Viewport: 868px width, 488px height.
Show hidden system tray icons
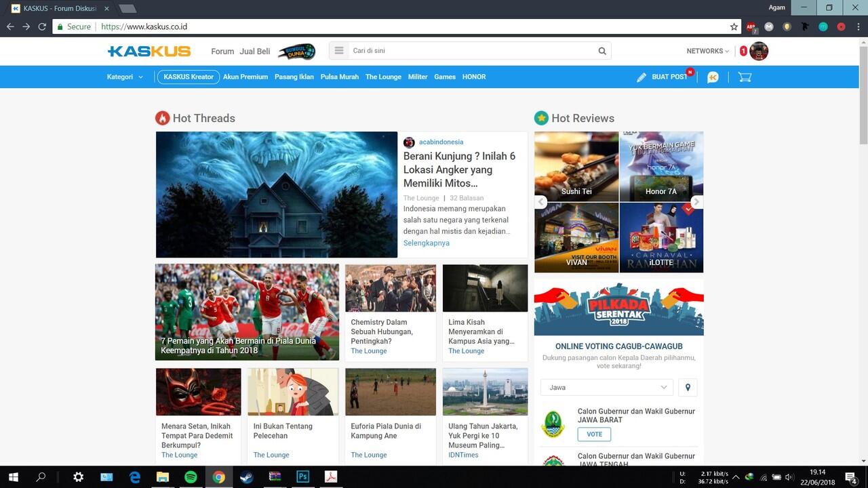pos(734,477)
